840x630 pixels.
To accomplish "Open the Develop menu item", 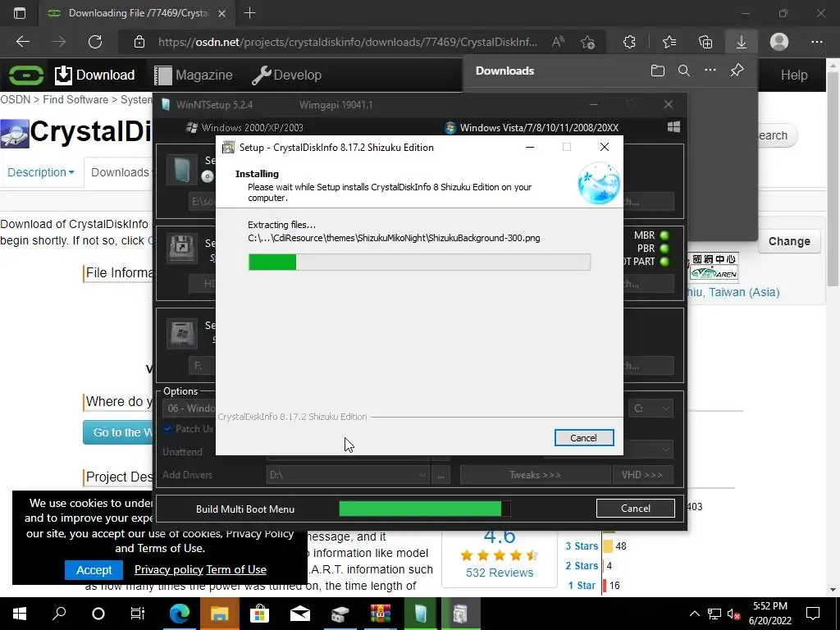I will point(286,75).
